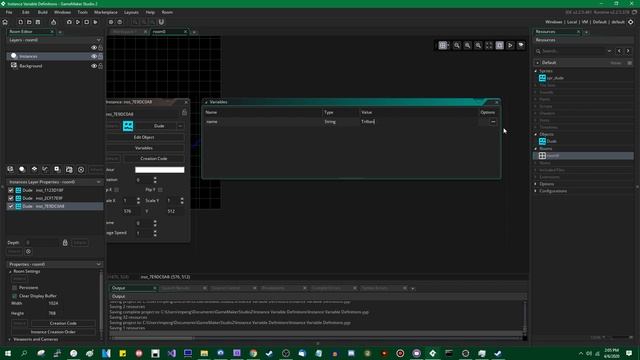
Task: Collapse the Layers - room0 panel chevron
Action: point(98,40)
